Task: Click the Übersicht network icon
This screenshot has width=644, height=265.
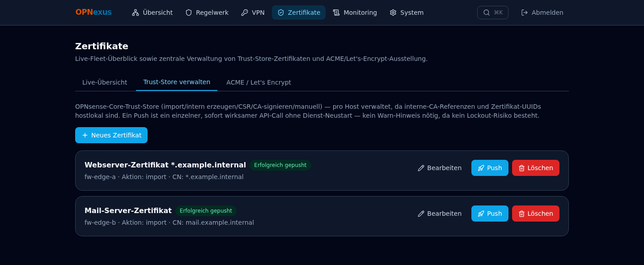Action: (136, 13)
